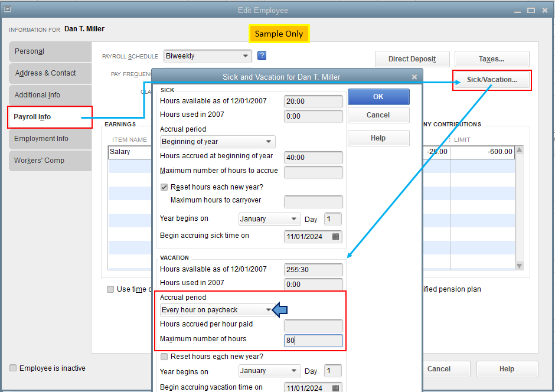Open calendar for sick time accrual date
Viewport: 555px width, 392px height.
click(335, 236)
